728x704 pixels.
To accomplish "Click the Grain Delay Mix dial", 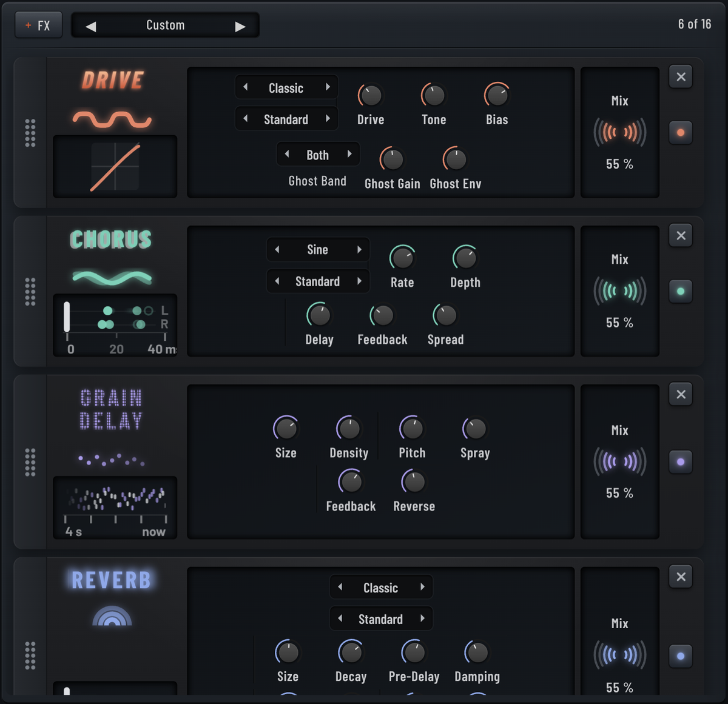I will click(x=619, y=462).
